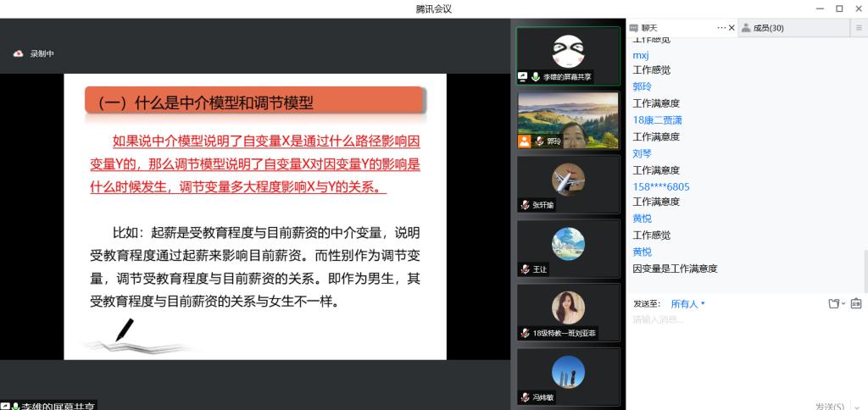The height and width of the screenshot is (410, 868).
Task: Toggle 王让's muted microphone icon
Action: click(x=526, y=269)
